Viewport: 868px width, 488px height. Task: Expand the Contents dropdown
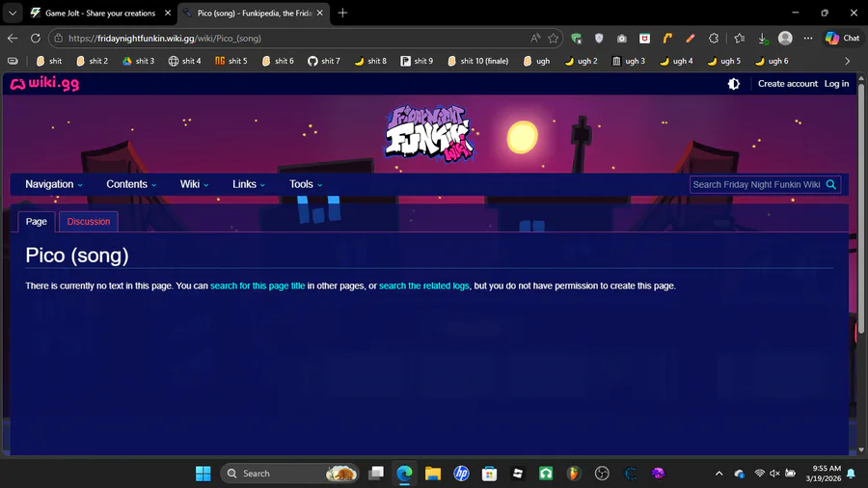[131, 184]
